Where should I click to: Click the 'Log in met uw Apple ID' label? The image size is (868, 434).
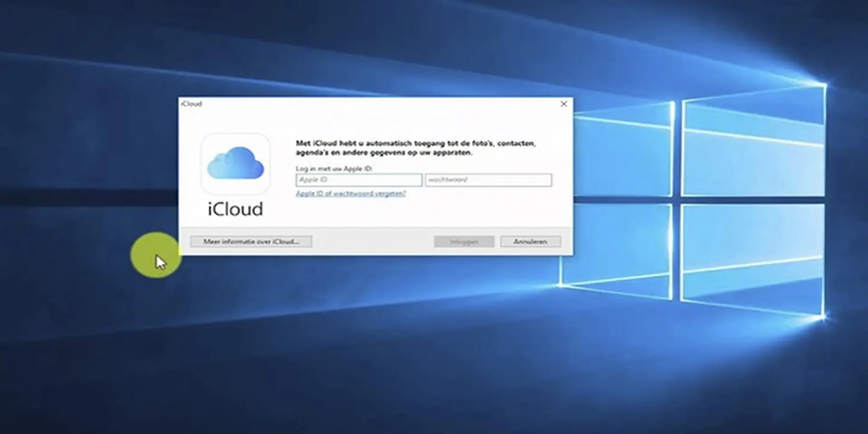pos(334,168)
